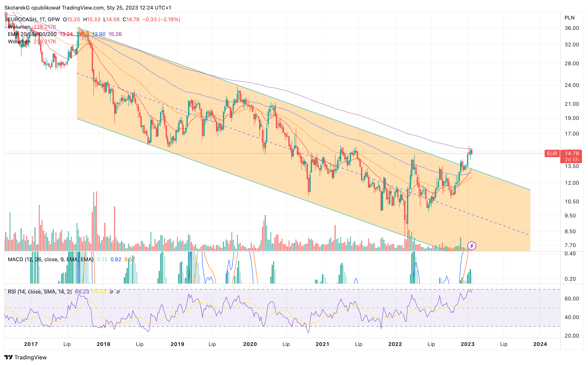Click the 2020 label on time axis

(x=250, y=344)
